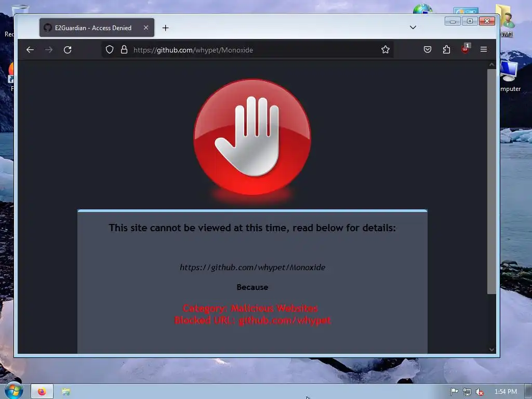Open the network tray icon
Viewport: 532px width, 399px height.
tap(467, 392)
